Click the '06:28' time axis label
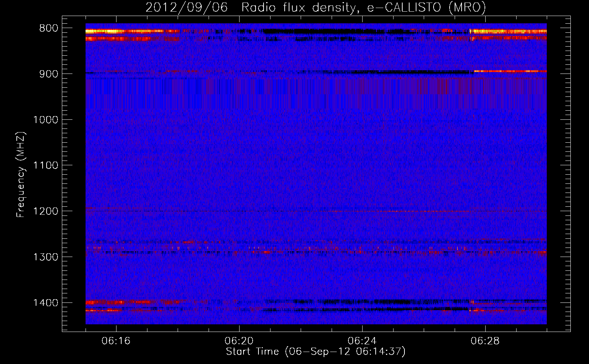 point(485,341)
